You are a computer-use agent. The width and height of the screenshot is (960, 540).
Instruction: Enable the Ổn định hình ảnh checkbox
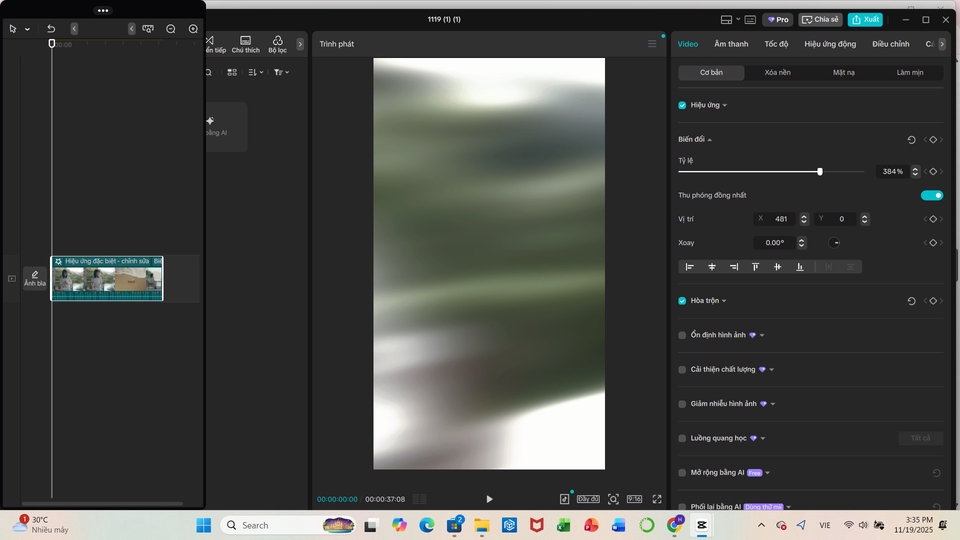pyautogui.click(x=682, y=335)
